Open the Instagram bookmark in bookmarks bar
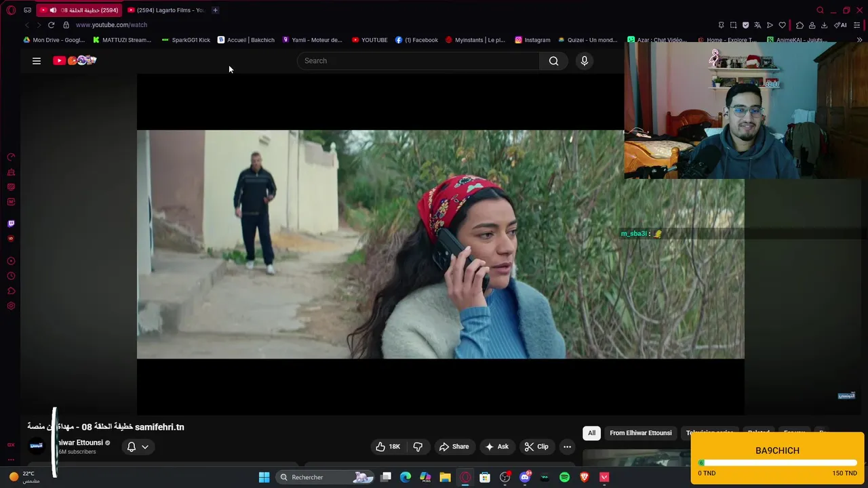The width and height of the screenshot is (868, 488). pyautogui.click(x=532, y=40)
